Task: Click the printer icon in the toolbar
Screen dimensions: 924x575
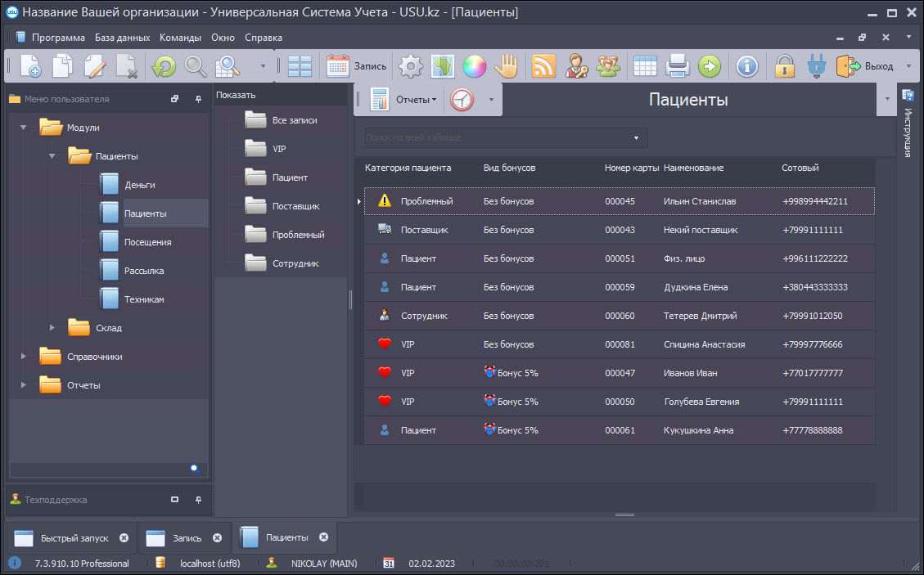Action: 678,66
